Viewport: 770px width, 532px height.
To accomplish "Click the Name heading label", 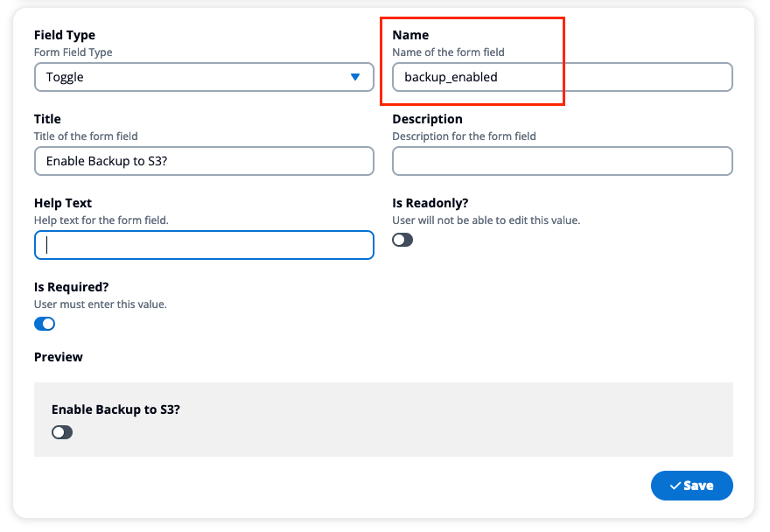I will [410, 35].
